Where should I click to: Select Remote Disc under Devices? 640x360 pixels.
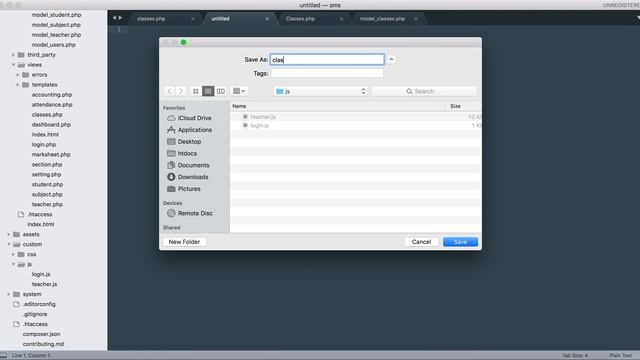pyautogui.click(x=190, y=213)
